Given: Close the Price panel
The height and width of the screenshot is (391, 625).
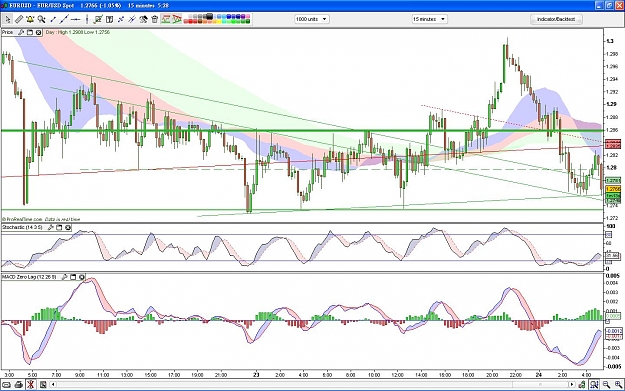Looking at the screenshot, I should click(x=39, y=32).
